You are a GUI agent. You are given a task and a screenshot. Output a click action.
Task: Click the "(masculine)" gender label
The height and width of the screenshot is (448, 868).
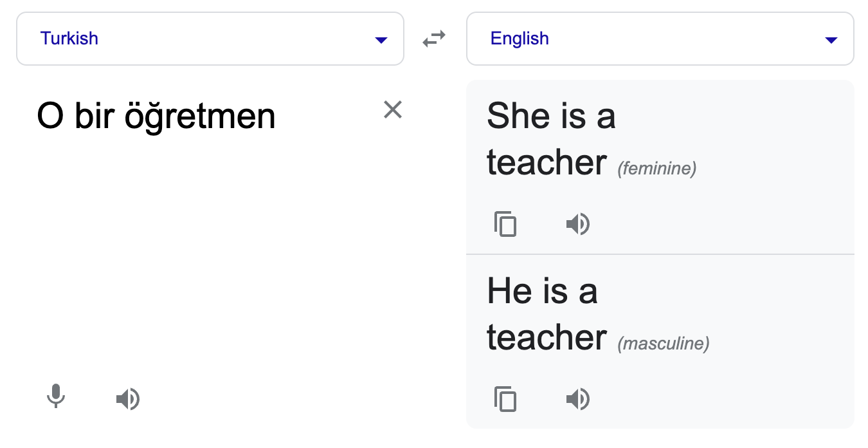point(663,344)
